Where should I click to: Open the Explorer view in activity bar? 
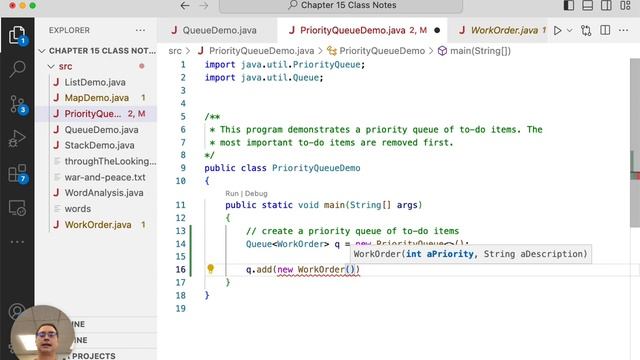[x=17, y=35]
